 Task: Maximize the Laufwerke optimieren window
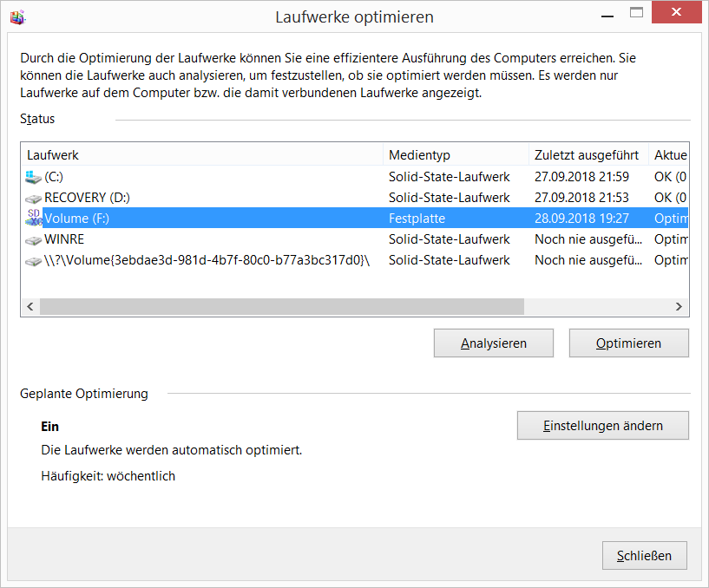(636, 13)
